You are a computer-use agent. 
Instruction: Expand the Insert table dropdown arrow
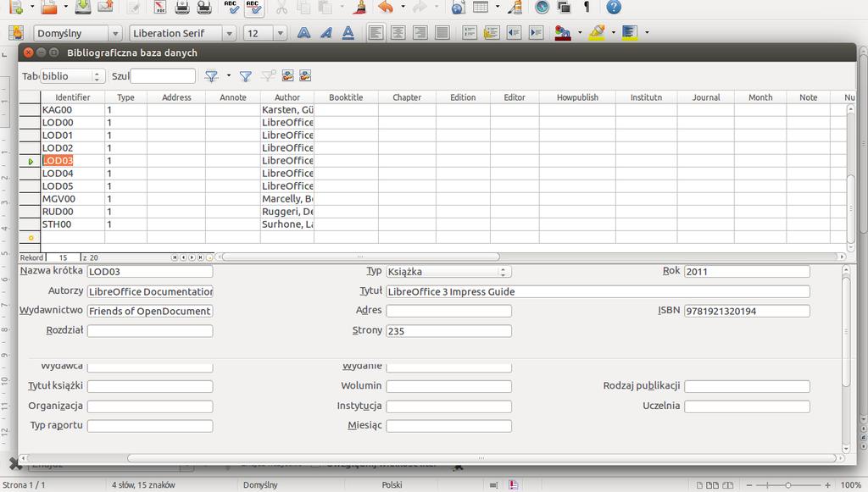click(497, 7)
